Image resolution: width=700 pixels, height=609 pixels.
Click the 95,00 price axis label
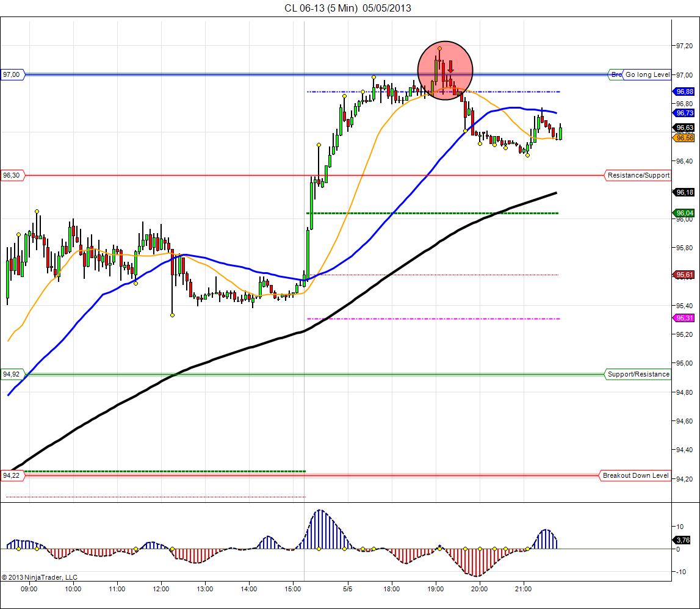tap(685, 363)
